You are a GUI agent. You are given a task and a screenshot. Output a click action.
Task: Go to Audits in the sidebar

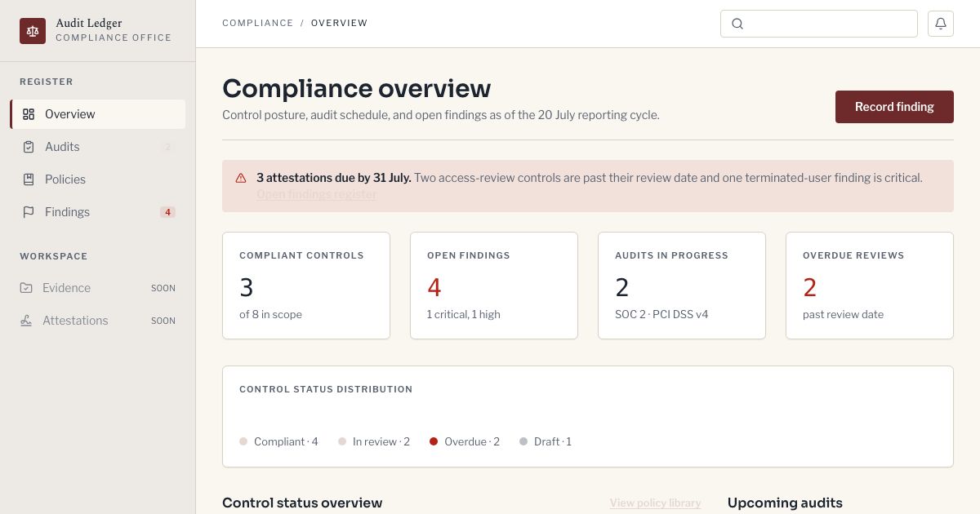98,147
